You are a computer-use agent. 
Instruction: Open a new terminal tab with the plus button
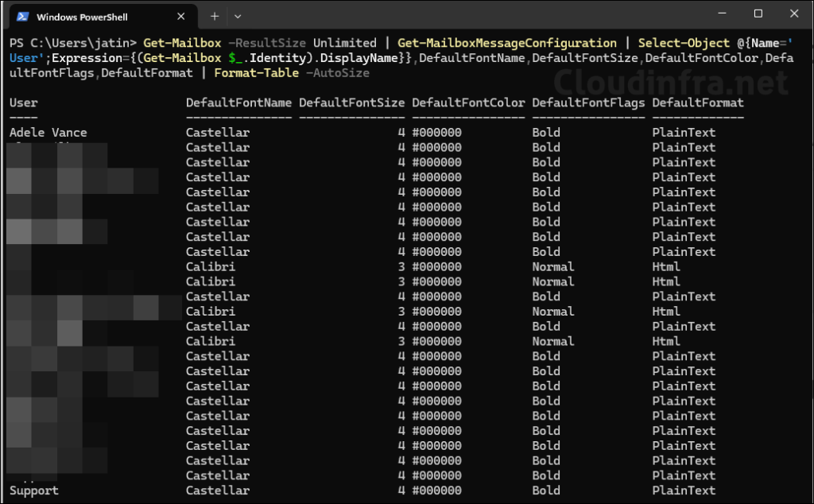[x=215, y=16]
